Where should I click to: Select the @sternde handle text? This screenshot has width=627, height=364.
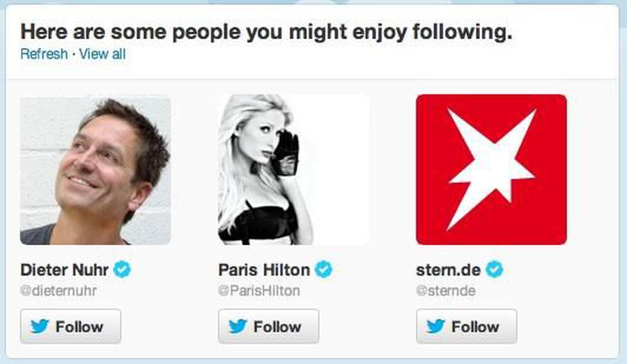(445, 291)
